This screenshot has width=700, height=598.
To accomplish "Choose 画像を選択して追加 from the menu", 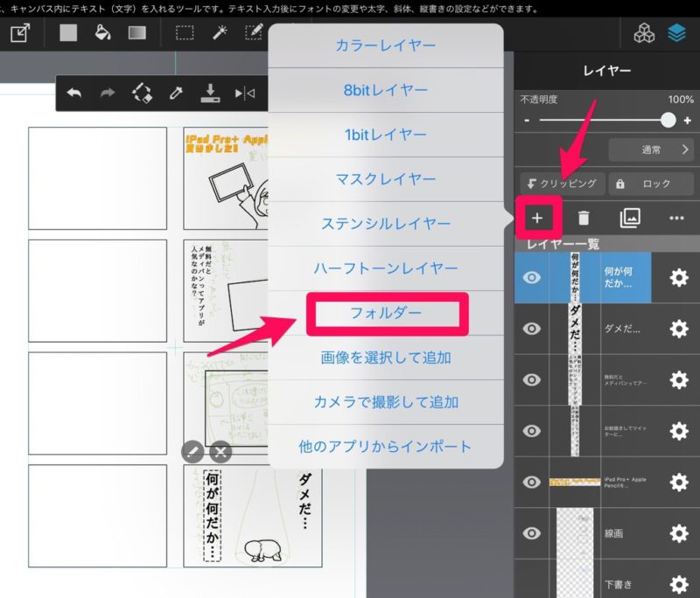I will pyautogui.click(x=386, y=358).
